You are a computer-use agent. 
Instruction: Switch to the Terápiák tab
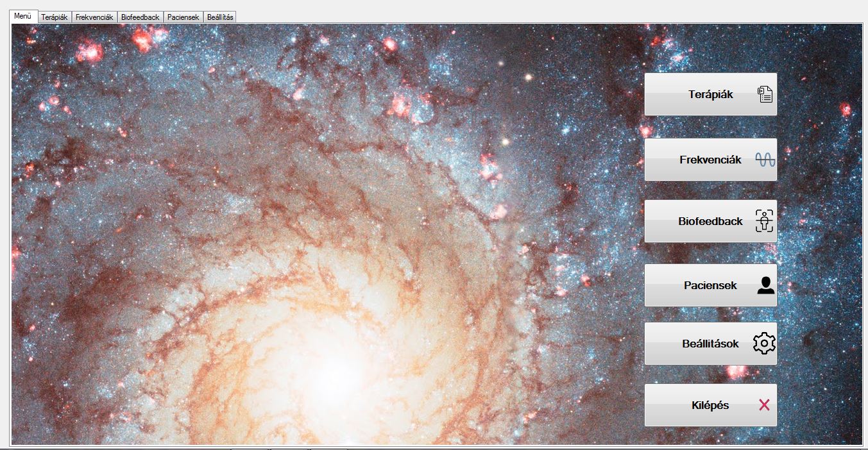click(x=55, y=17)
